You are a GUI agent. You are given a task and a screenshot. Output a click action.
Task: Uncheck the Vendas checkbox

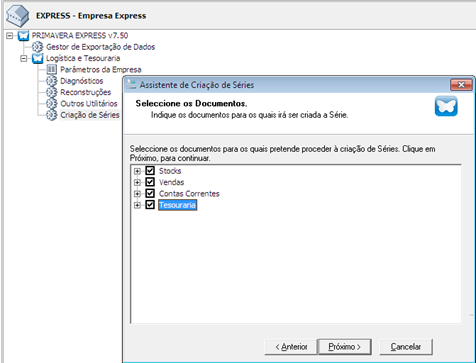coord(150,182)
